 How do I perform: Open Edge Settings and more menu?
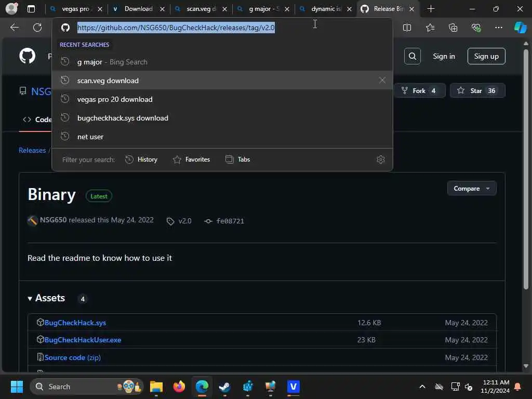(498, 28)
